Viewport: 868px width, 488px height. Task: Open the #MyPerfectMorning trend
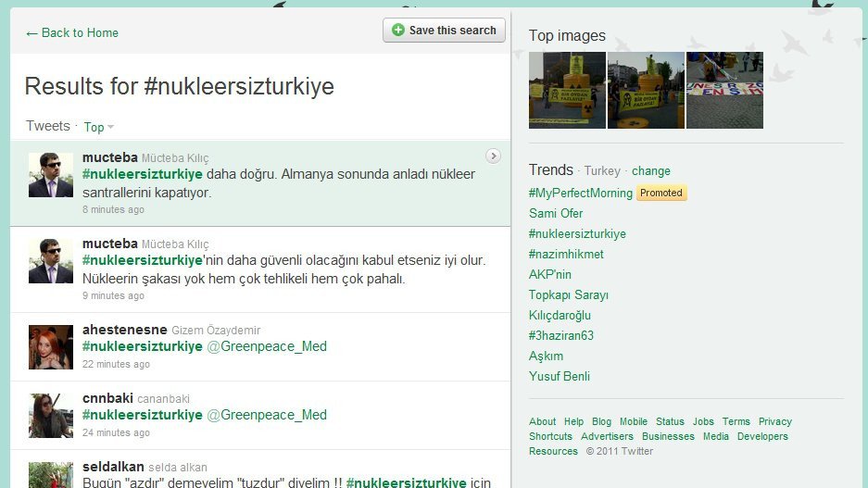point(580,194)
